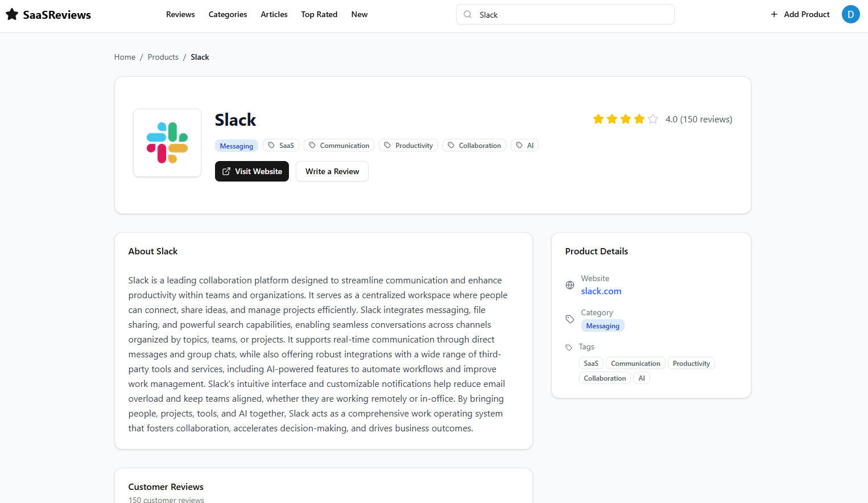Click the Customer Reviews heading
Viewport: 868px width, 503px height.
pos(166,486)
